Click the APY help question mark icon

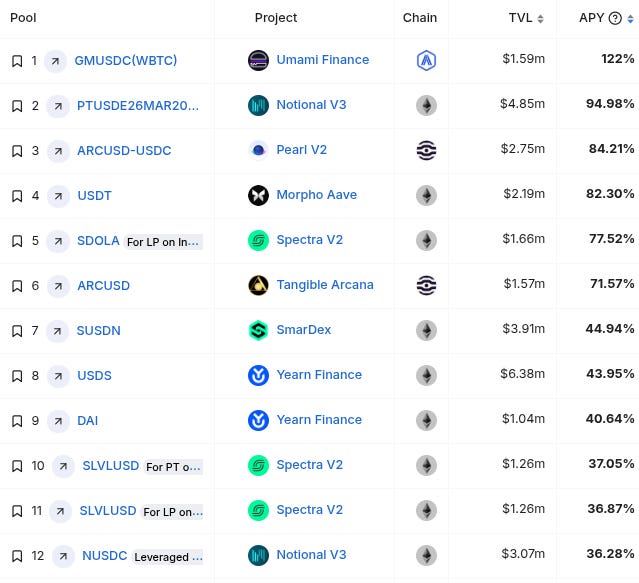coord(615,18)
